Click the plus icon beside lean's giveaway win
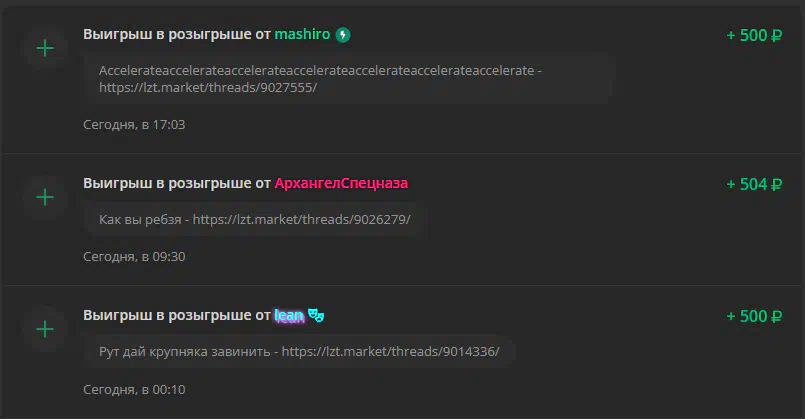Viewport: 805px width, 419px height. coord(45,329)
